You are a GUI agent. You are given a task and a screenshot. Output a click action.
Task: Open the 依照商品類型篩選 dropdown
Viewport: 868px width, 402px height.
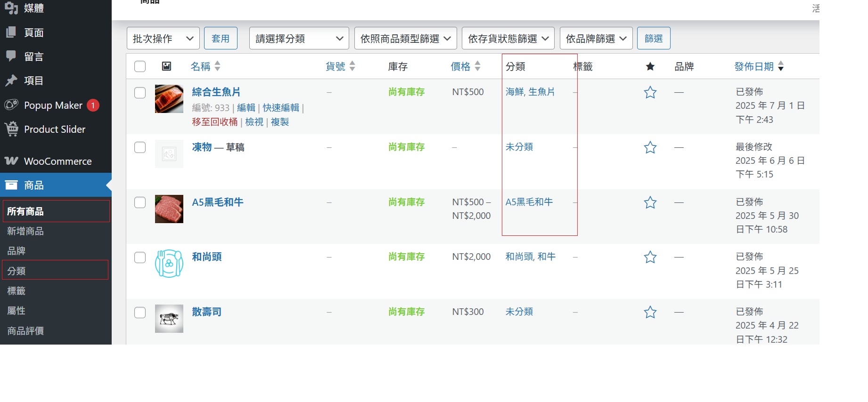click(406, 38)
